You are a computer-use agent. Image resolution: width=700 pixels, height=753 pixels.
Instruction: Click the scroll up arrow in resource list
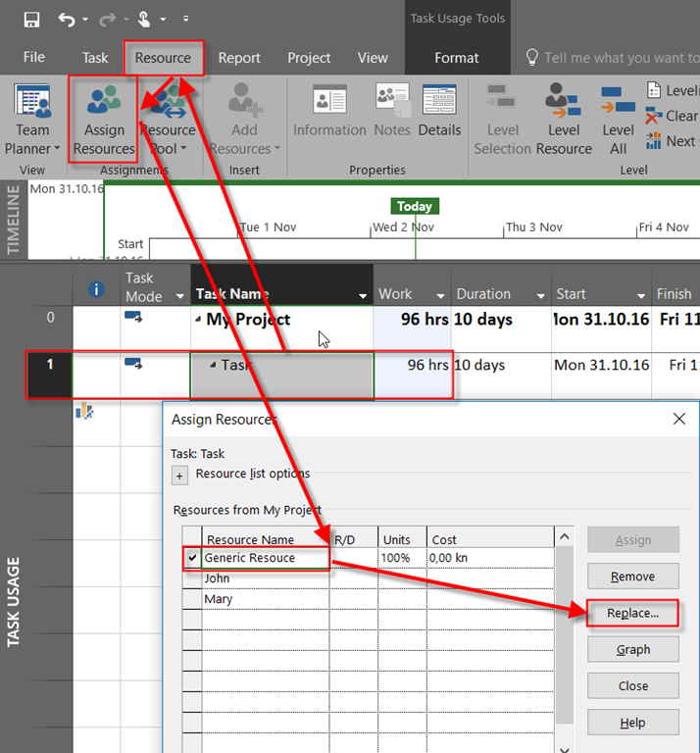pyautogui.click(x=564, y=536)
